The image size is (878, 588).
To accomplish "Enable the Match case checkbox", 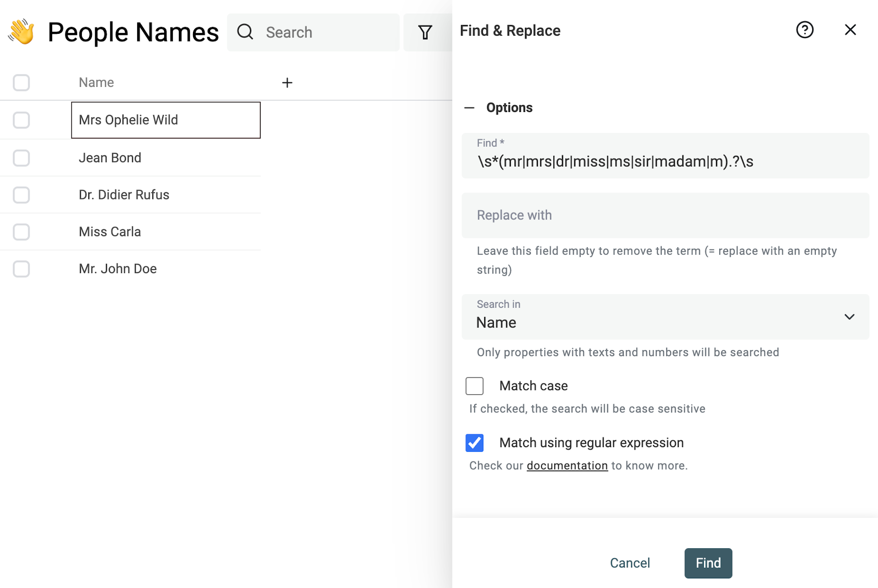I will click(x=474, y=385).
